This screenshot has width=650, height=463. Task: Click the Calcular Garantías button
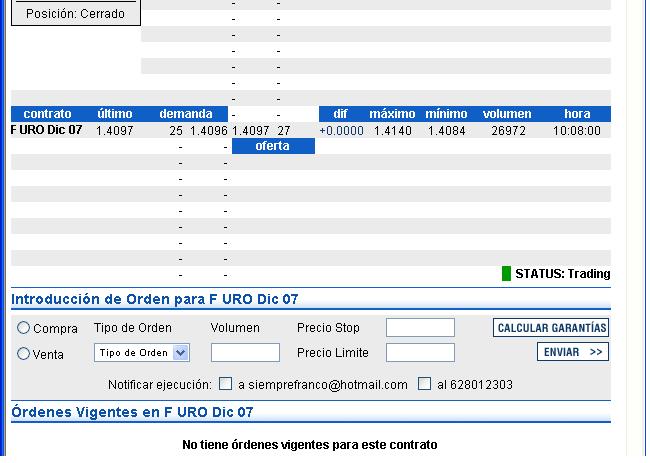click(551, 327)
